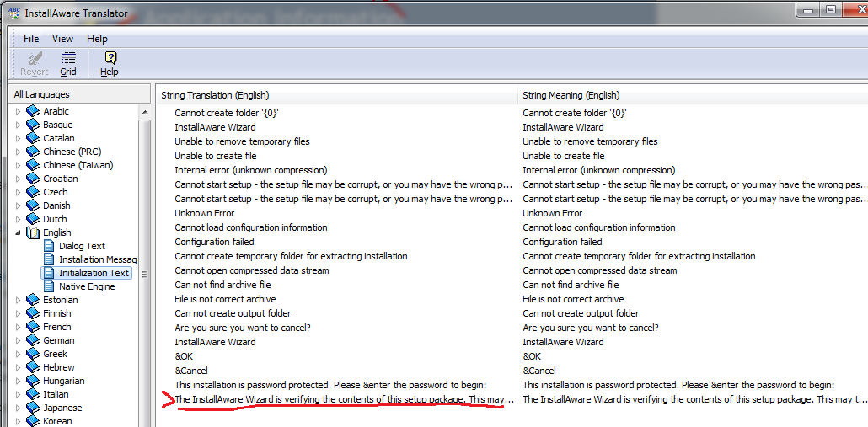Expand the Basque language node

(19, 125)
